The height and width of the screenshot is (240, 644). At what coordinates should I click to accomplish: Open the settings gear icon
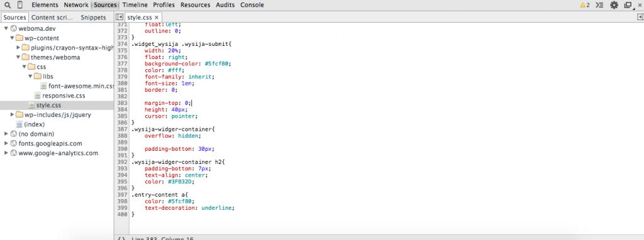tap(614, 5)
